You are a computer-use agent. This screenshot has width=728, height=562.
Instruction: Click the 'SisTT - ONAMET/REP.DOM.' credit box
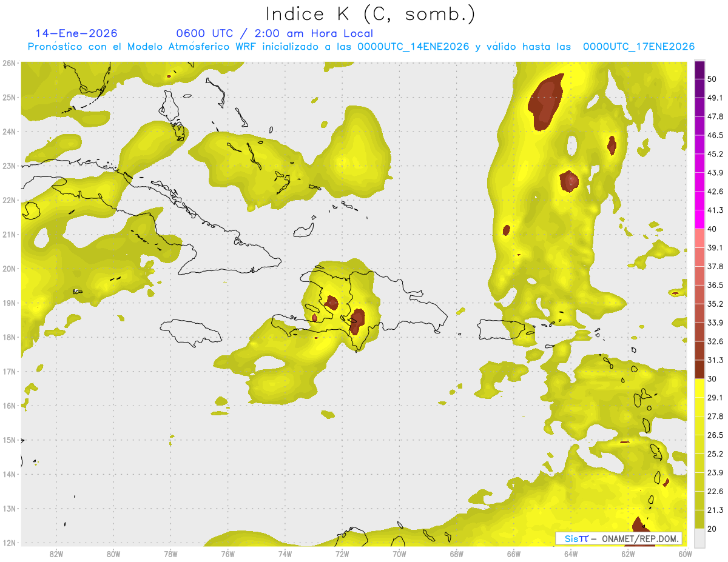coord(619,538)
